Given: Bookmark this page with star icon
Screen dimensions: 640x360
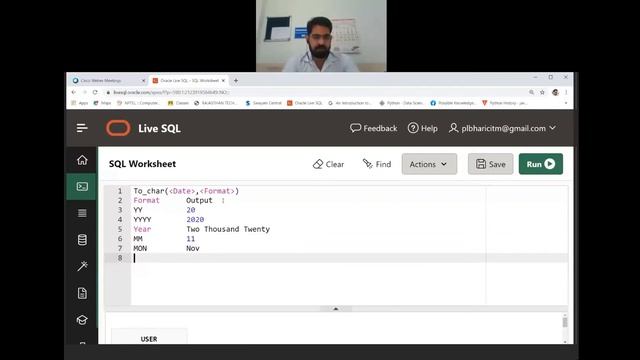Looking at the screenshot, I should click(542, 93).
